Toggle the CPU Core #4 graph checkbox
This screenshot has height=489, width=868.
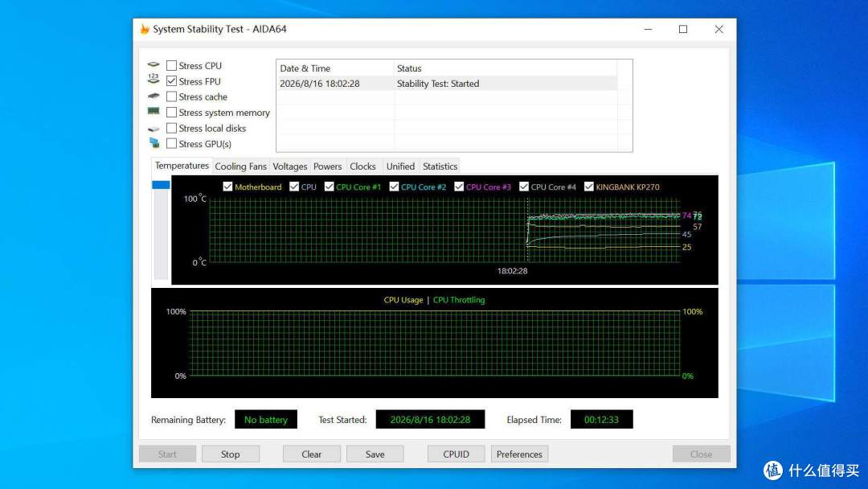524,187
